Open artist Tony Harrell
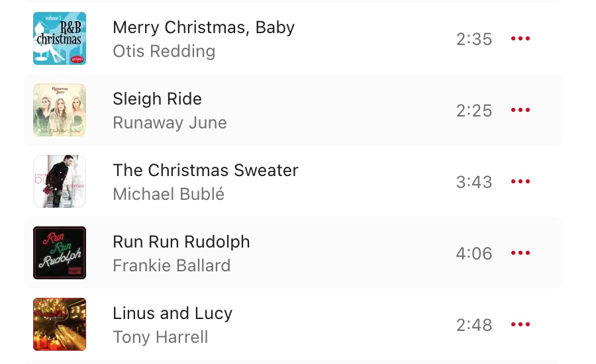 pos(160,338)
